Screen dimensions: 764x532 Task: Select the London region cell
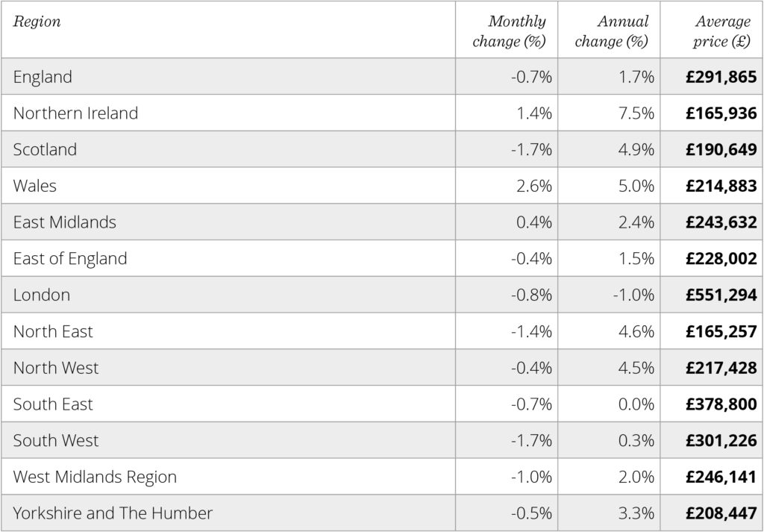[42, 295]
